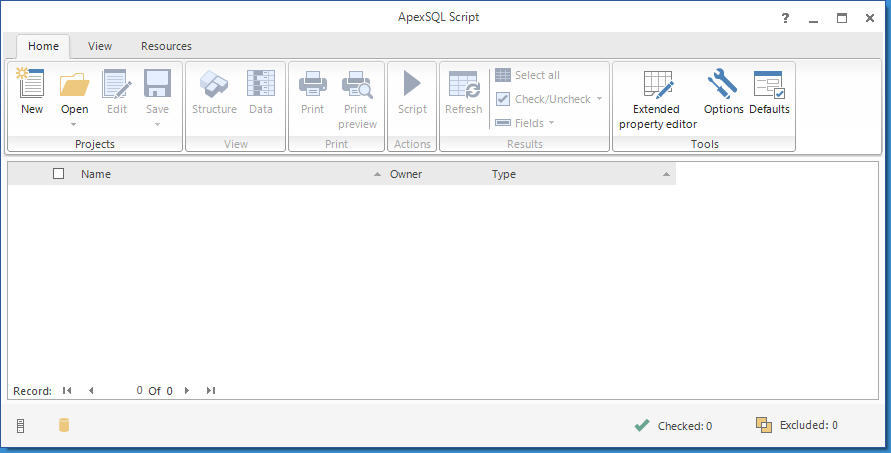Toggle the header checkbox beside Name
The image size is (891, 453).
pos(59,173)
